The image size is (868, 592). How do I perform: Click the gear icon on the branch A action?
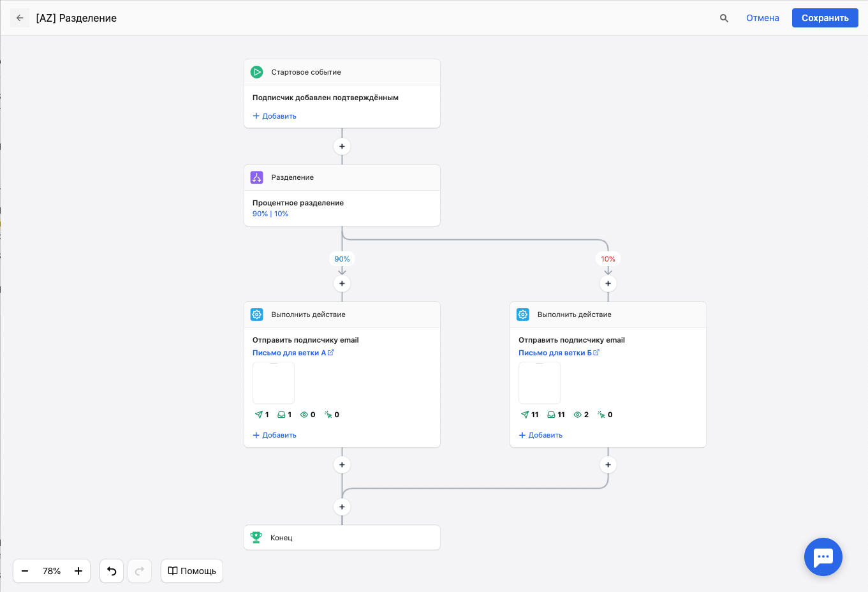257,314
